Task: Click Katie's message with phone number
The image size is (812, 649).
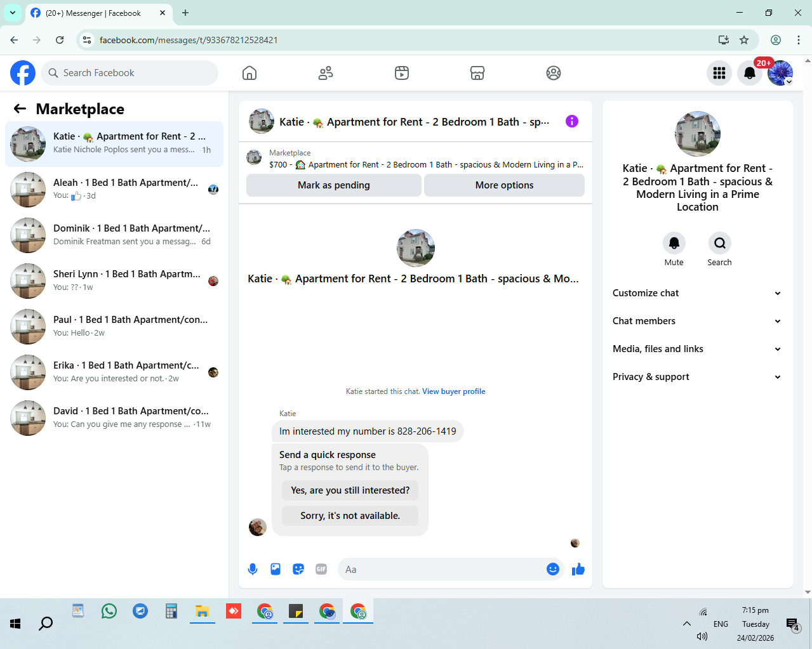Action: 368,431
